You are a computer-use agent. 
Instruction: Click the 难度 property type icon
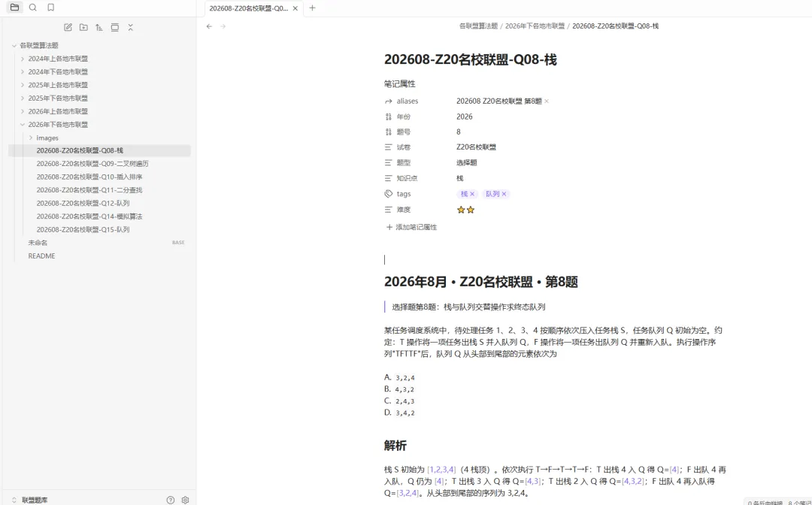389,210
